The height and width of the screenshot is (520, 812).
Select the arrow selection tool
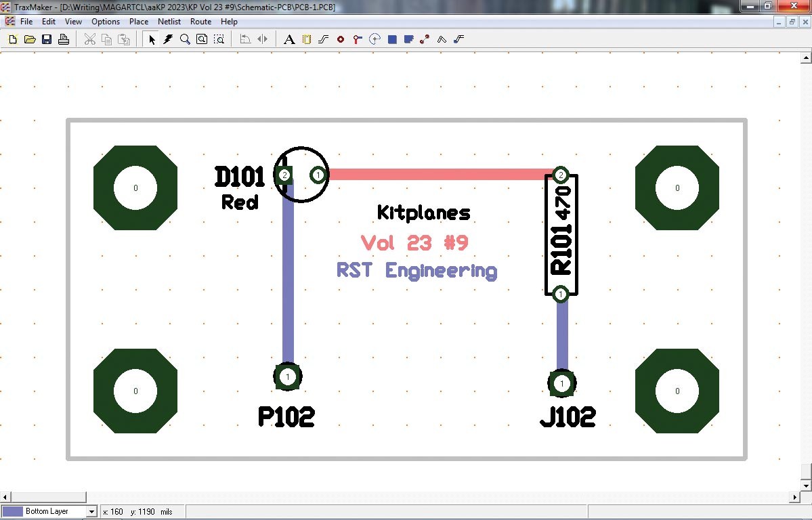(152, 39)
